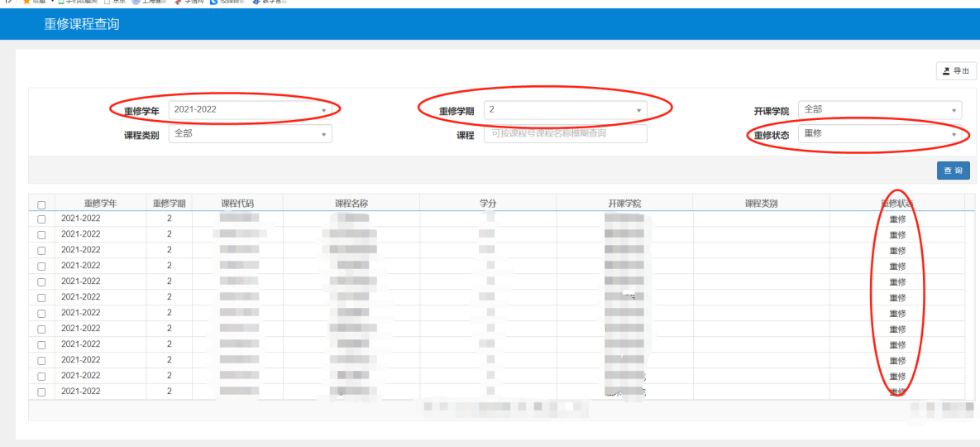Sort by the 课程名称 column header

pyautogui.click(x=351, y=204)
